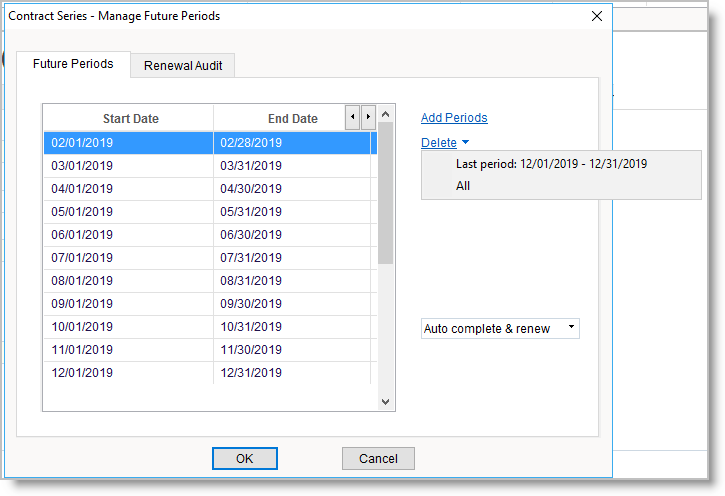Click the Start Date column header
725x496 pixels.
click(130, 119)
